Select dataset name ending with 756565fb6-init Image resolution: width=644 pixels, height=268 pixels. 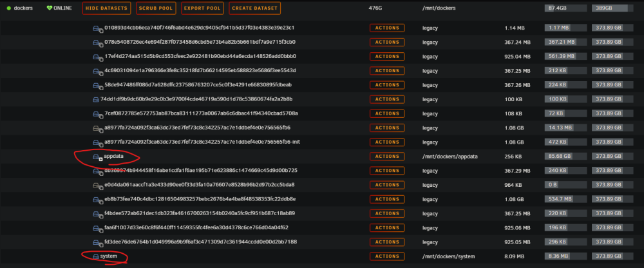tap(204, 142)
